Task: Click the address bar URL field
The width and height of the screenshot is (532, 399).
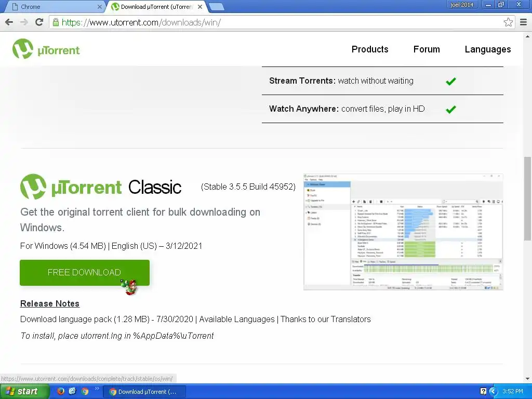Action: [x=282, y=22]
